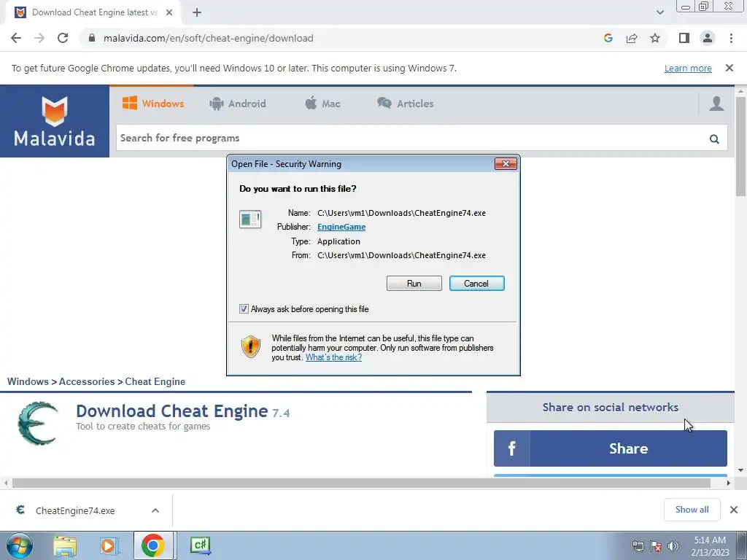
Task: Reload the Malavida page
Action: pos(63,38)
